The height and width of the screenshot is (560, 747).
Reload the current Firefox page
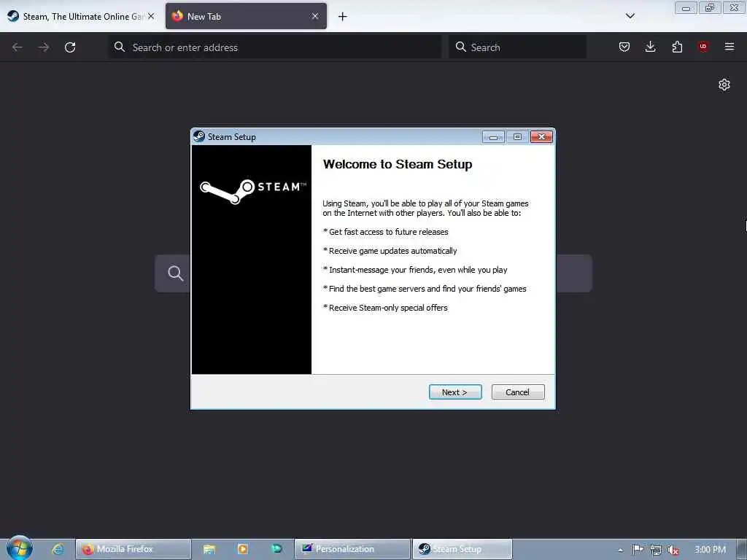(x=70, y=47)
